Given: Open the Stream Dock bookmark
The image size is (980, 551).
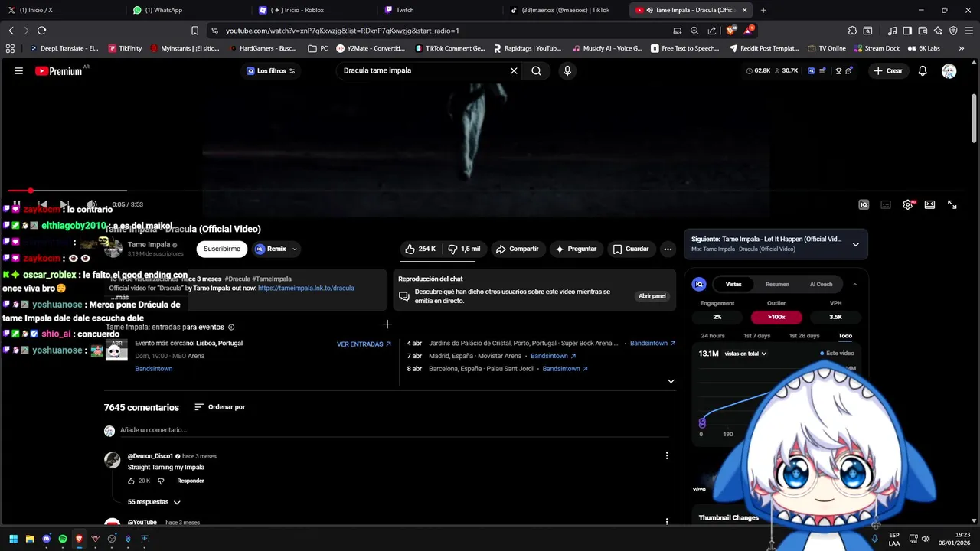Looking at the screenshot, I should (x=877, y=48).
